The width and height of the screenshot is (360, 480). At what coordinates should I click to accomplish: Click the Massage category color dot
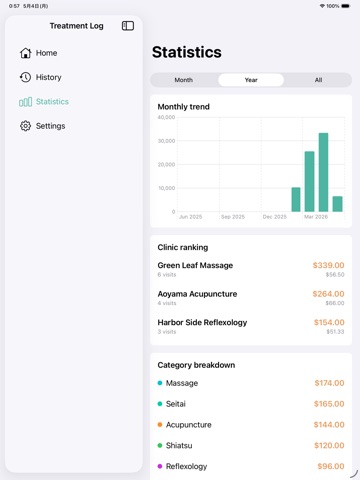pos(160,383)
